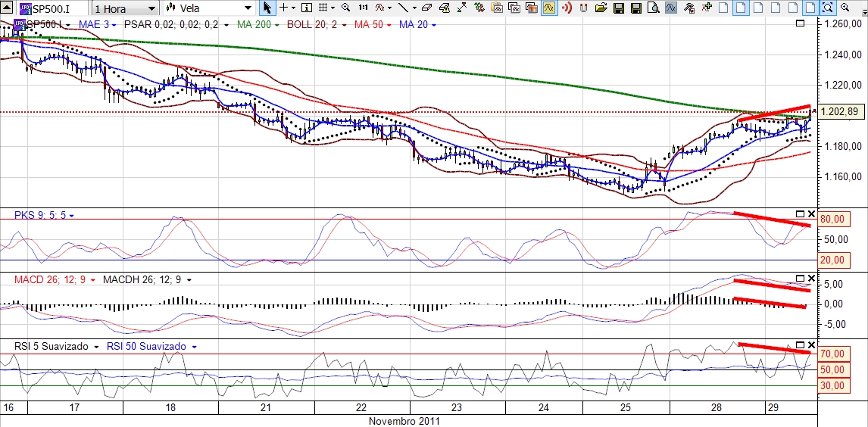Viewport: 868px width, 427px height.
Task: Click the copy chart windows icon
Action: (x=514, y=8)
